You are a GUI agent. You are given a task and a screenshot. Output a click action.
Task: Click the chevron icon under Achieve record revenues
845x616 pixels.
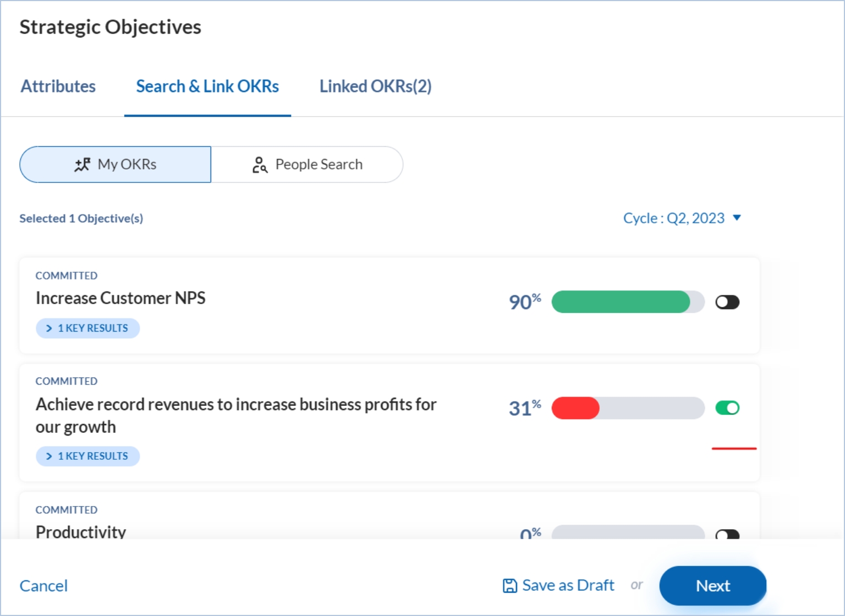(x=49, y=456)
